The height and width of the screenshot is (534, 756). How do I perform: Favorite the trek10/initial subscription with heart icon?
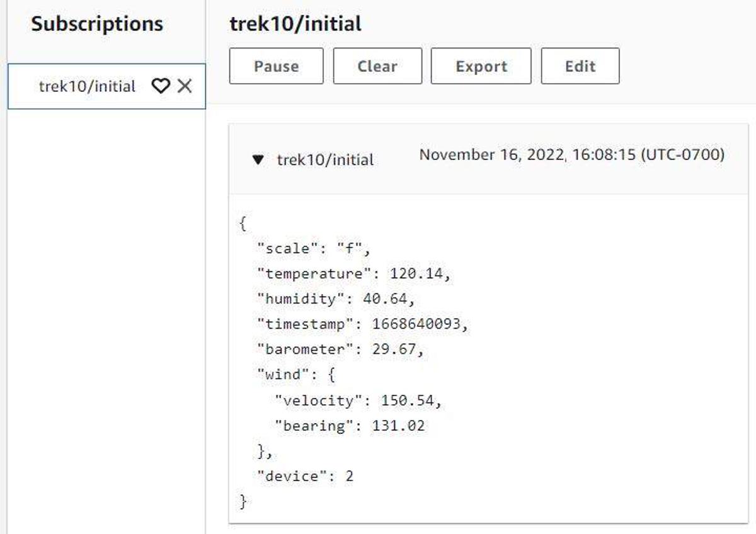(x=161, y=86)
